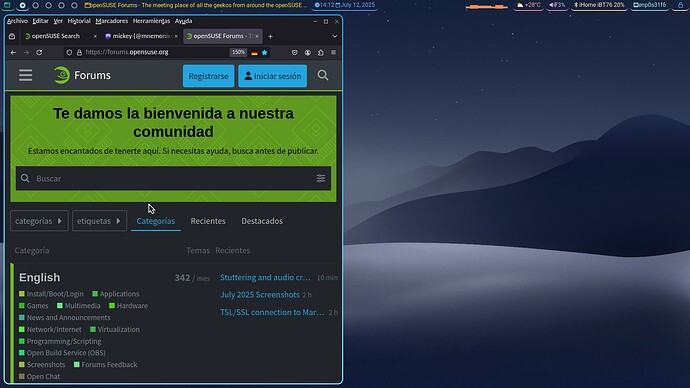Viewport: 690px width, 388px height.
Task: Select the Categorías navigation tab
Action: click(x=156, y=221)
